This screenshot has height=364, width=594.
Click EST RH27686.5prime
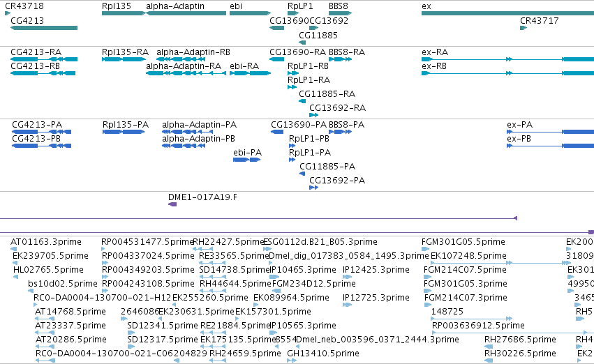click(x=520, y=340)
